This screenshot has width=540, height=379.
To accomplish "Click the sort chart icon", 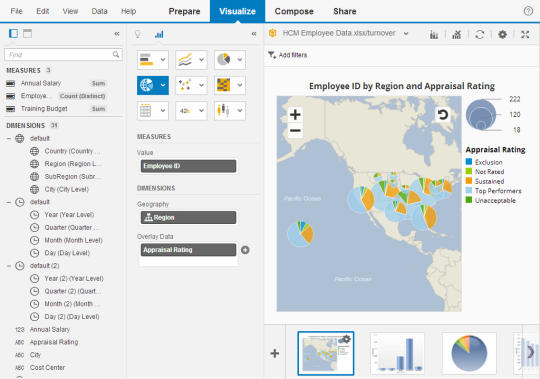I will click(434, 34).
